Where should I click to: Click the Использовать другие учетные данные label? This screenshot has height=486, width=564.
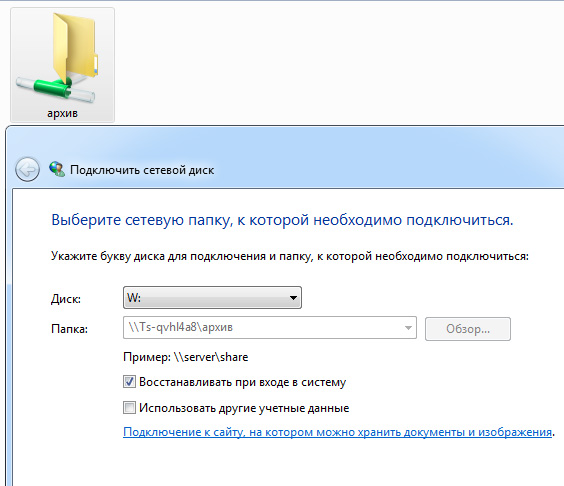tap(244, 408)
